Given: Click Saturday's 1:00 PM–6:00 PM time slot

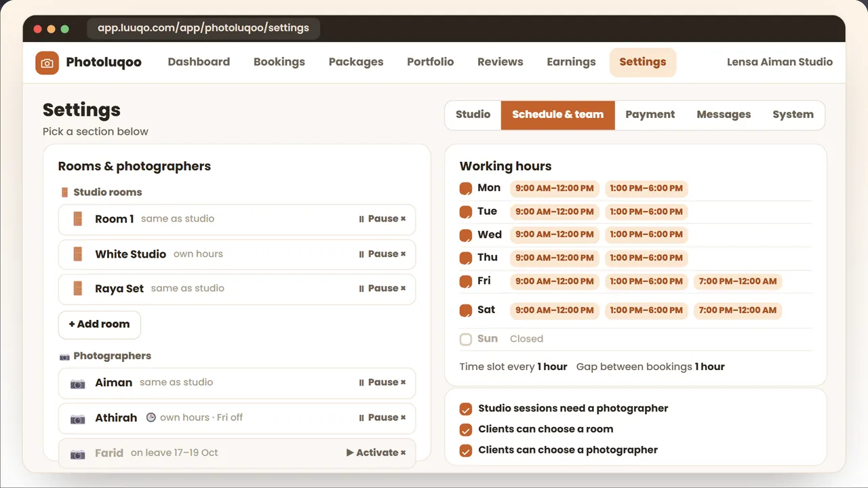Looking at the screenshot, I should coord(646,310).
